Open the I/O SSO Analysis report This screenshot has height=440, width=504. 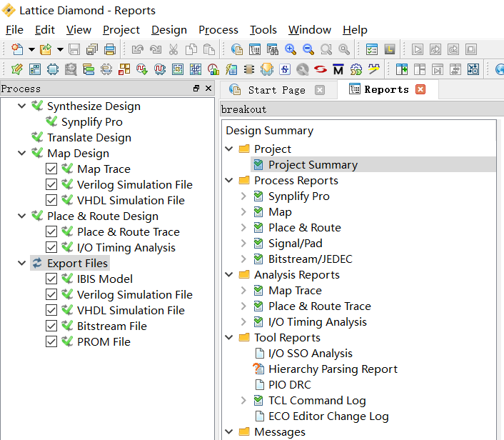coord(310,353)
